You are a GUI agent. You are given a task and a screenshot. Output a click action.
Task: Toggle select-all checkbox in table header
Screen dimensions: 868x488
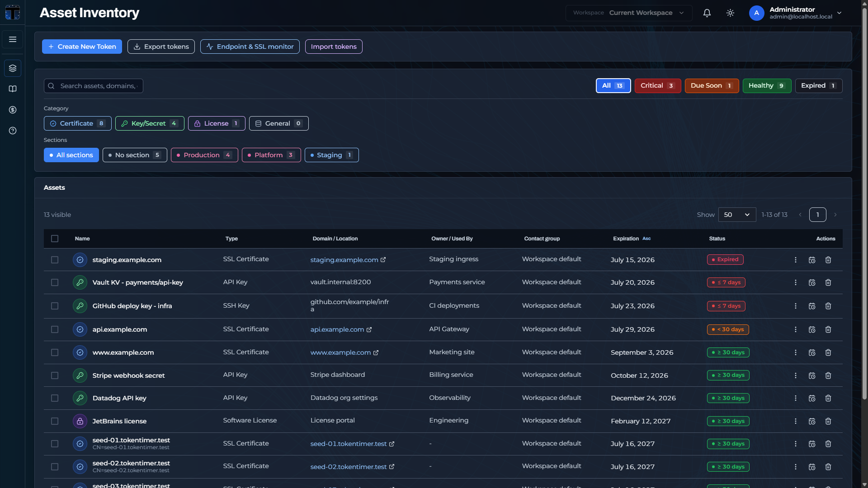(55, 239)
